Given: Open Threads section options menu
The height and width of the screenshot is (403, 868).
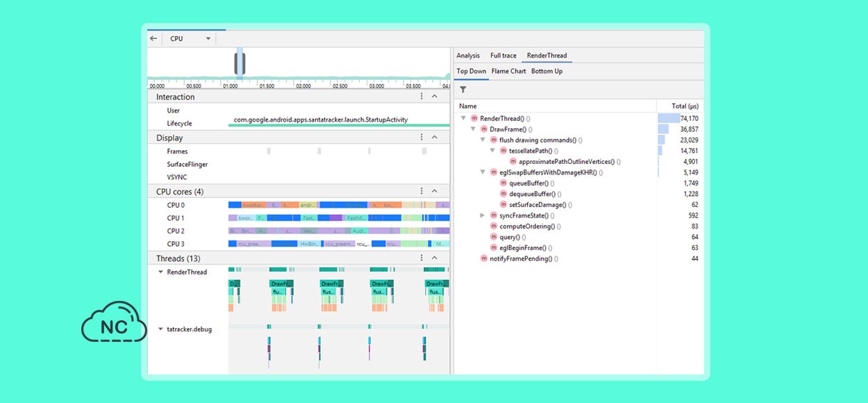Looking at the screenshot, I should pyautogui.click(x=422, y=258).
